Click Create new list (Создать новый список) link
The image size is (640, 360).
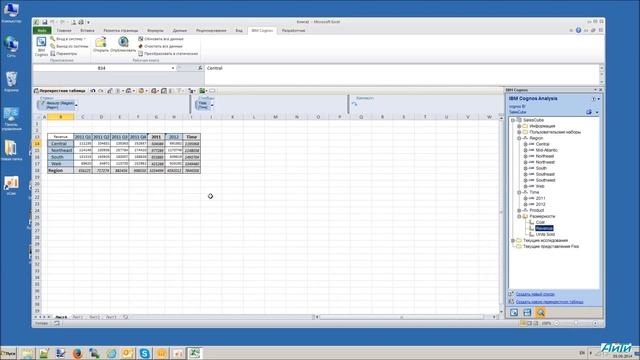click(535, 294)
